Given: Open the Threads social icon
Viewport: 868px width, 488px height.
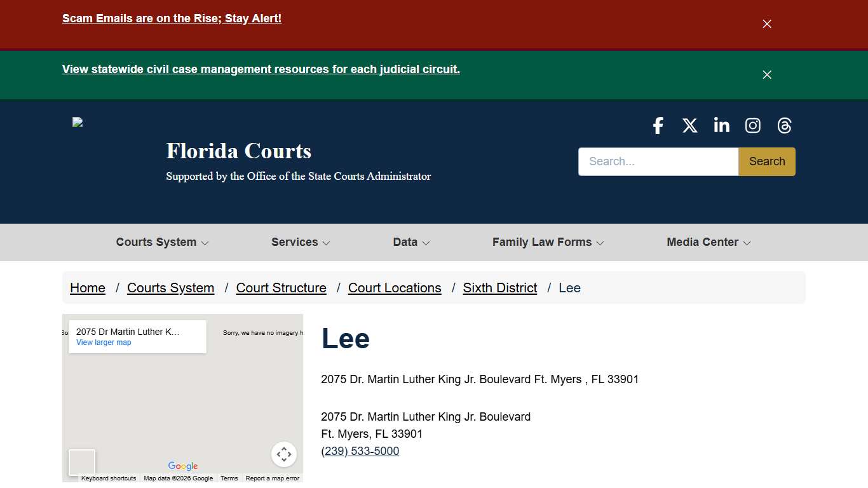Looking at the screenshot, I should pos(784,125).
